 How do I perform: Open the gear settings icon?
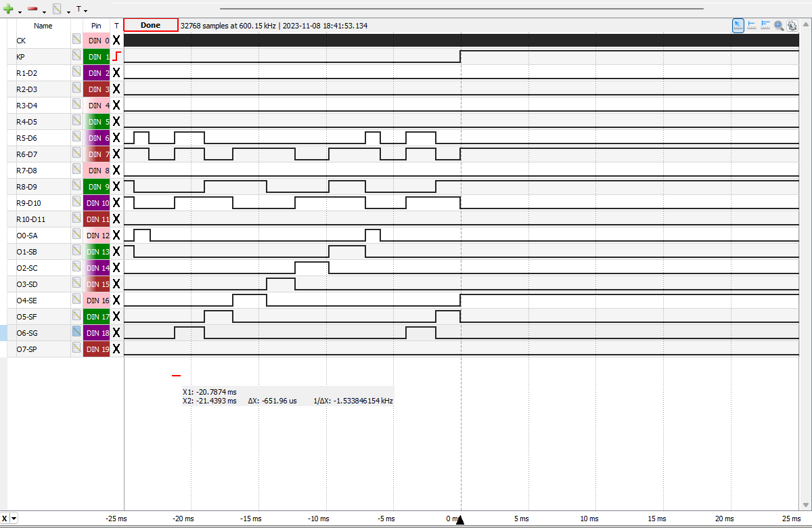tap(792, 25)
